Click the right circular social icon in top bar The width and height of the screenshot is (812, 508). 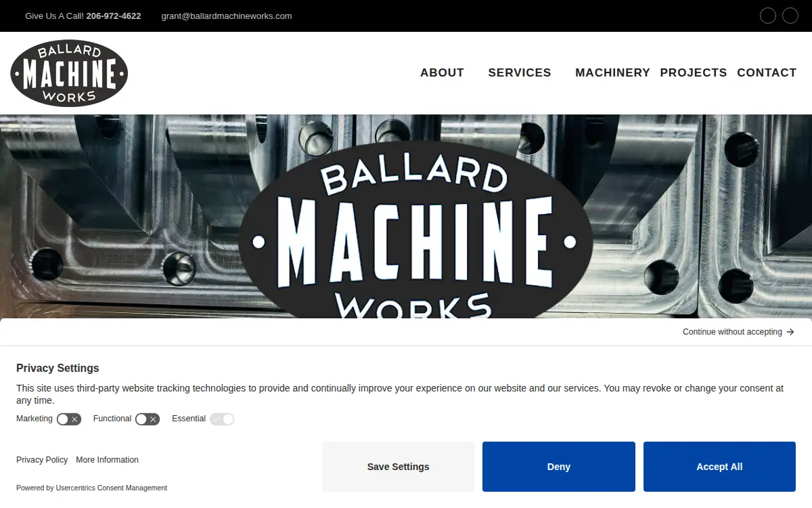(790, 16)
